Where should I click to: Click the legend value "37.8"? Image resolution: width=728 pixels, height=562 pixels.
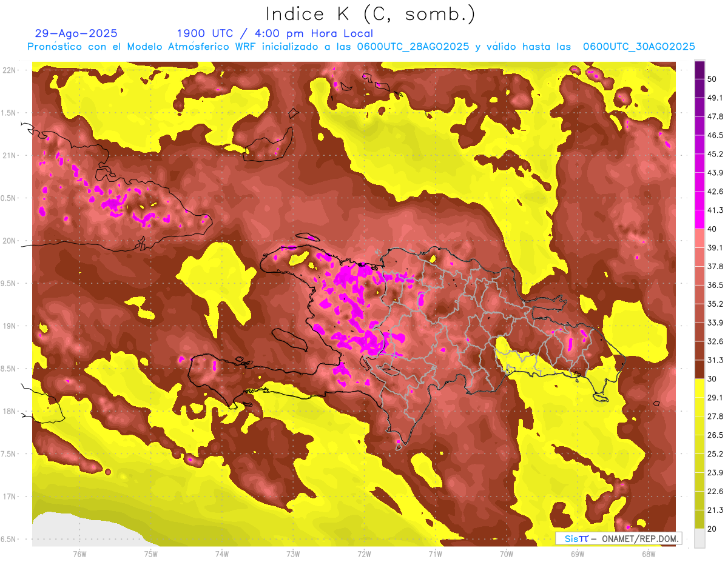click(715, 266)
